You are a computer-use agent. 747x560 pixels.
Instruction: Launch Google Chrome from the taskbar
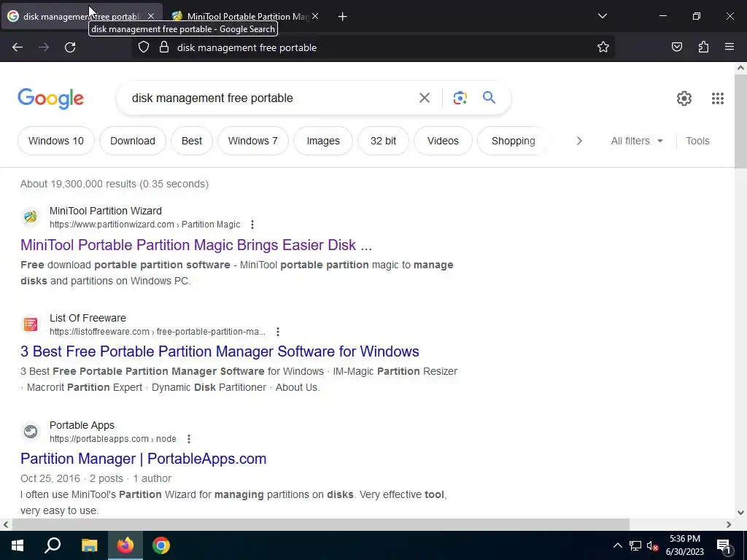click(161, 545)
